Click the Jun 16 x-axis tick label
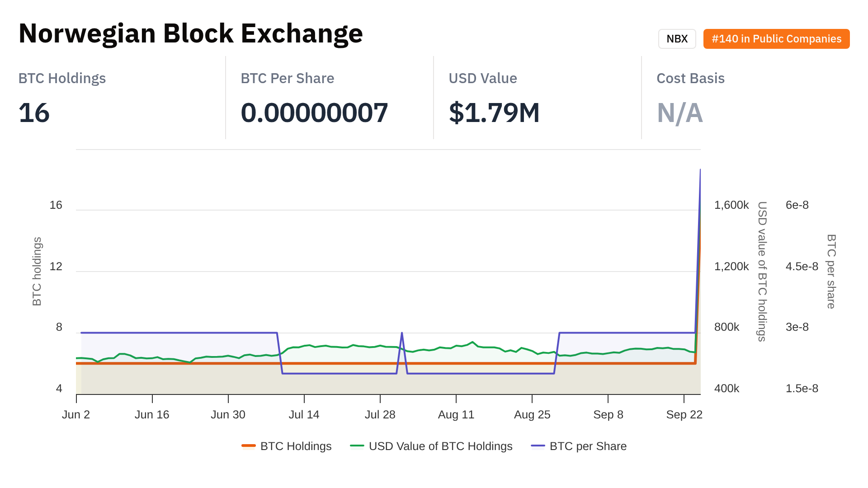Image resolution: width=868 pixels, height=488 pixels. pos(152,414)
